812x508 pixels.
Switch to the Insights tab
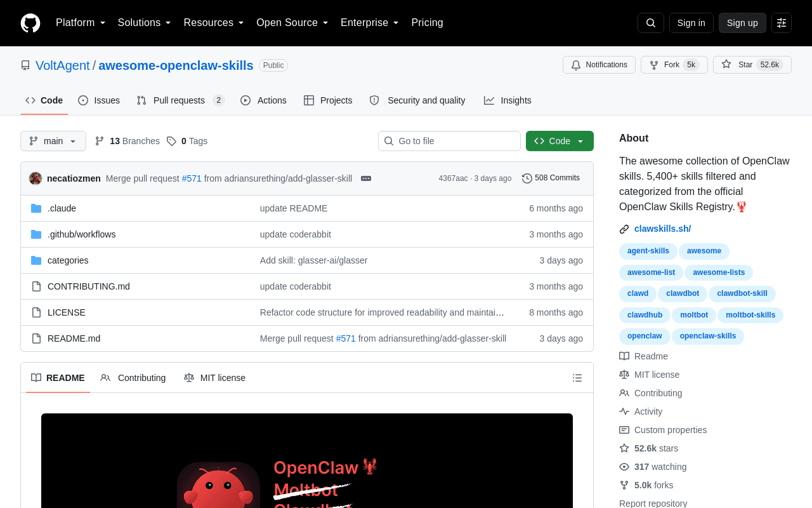(507, 100)
